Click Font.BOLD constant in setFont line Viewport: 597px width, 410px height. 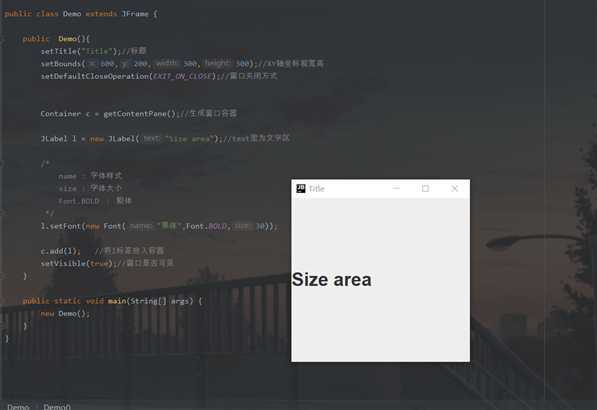(206, 226)
